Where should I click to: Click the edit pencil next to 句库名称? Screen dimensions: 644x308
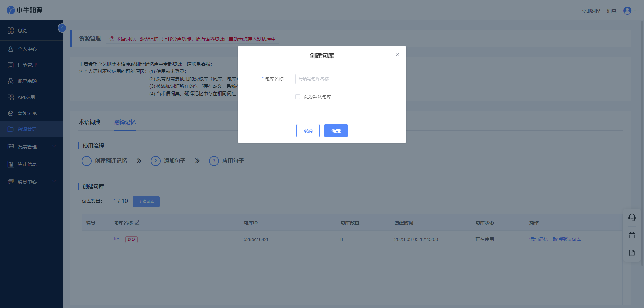click(x=137, y=223)
